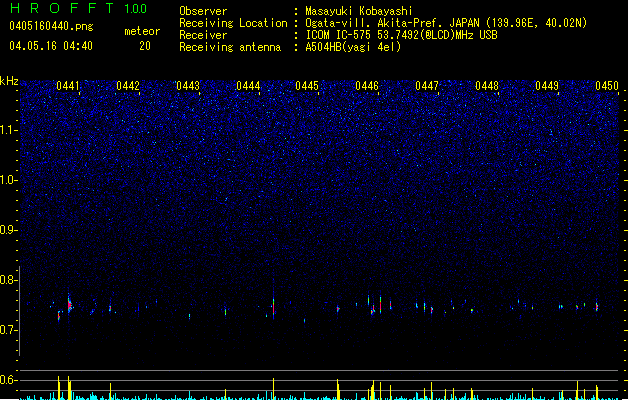Click the 0.6 kHz axis label
Viewport: 629px width, 400px height.
pos(8,380)
